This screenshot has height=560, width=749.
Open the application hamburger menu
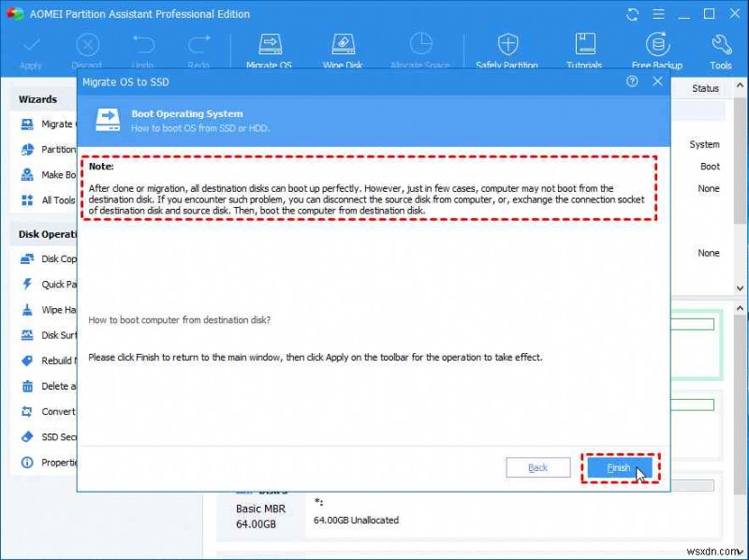pos(657,14)
